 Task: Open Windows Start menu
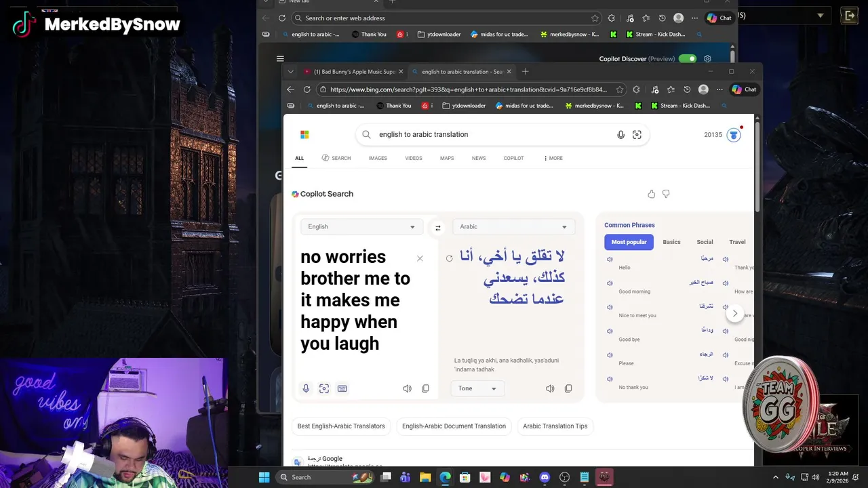tap(264, 477)
